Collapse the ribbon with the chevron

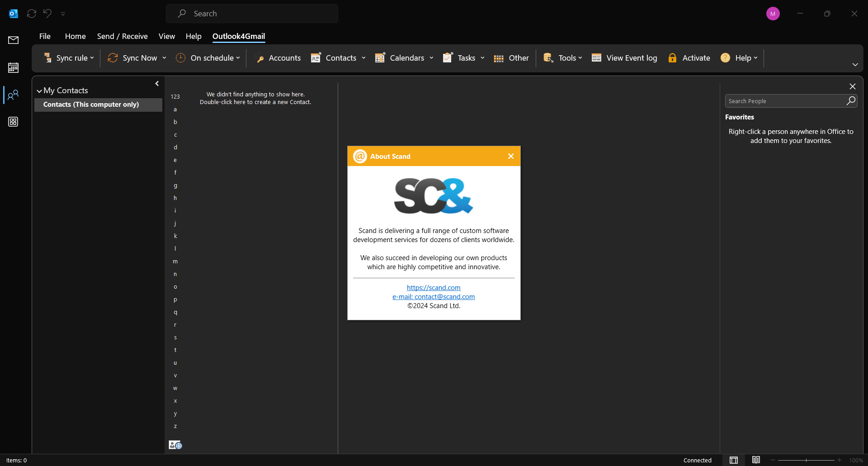coord(855,65)
